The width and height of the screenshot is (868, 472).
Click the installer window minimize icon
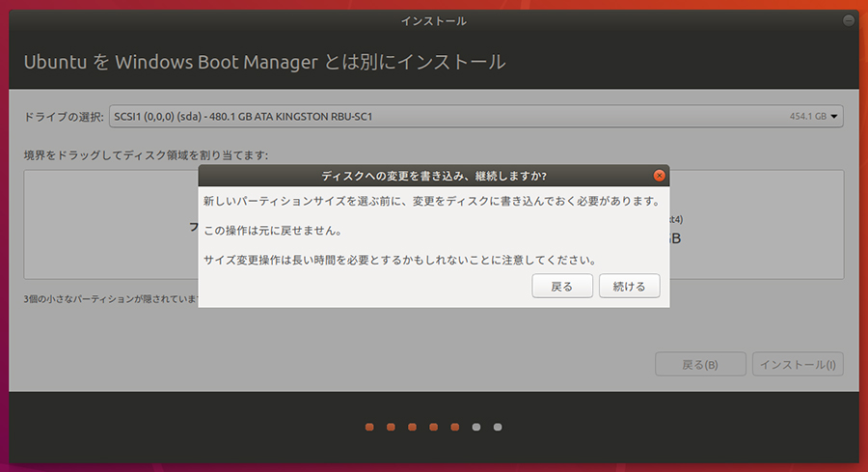point(849,20)
